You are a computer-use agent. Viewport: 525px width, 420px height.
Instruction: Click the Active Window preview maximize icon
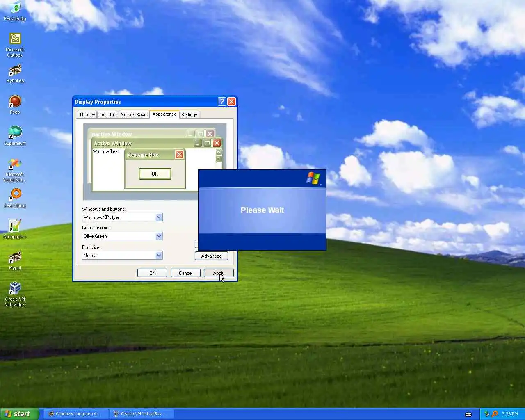(x=208, y=143)
